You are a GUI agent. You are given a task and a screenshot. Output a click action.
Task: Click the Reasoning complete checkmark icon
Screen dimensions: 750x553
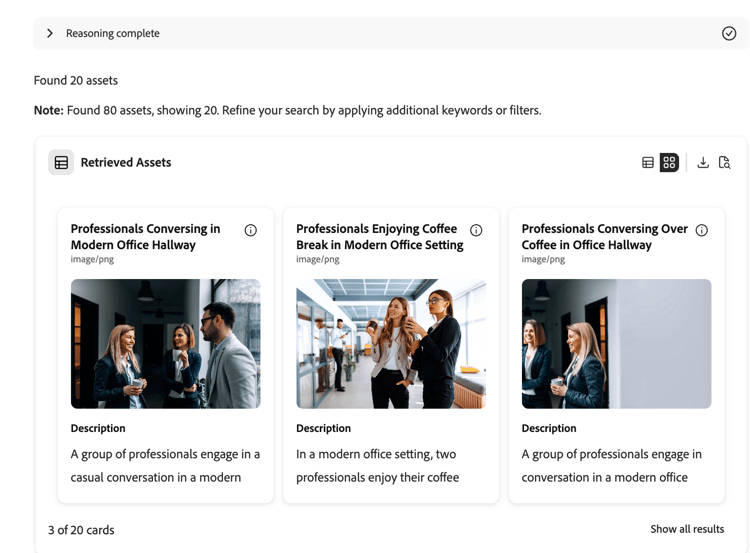pos(728,33)
